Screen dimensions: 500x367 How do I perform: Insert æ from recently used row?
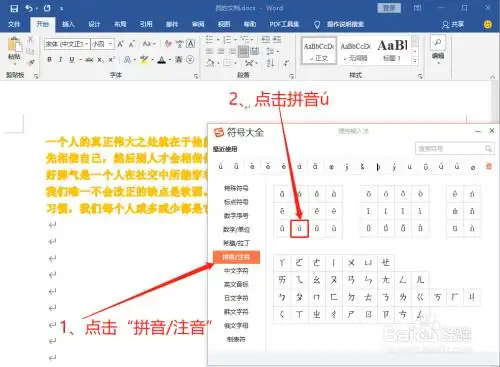point(331,166)
